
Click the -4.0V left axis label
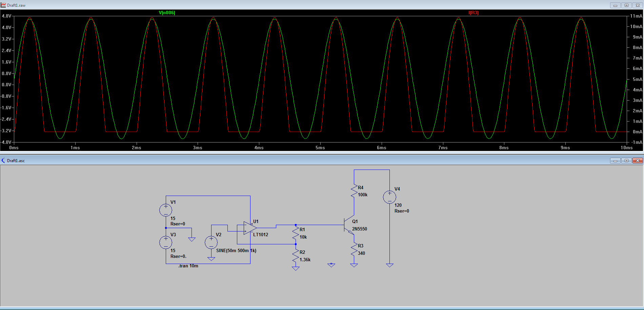coord(6,142)
